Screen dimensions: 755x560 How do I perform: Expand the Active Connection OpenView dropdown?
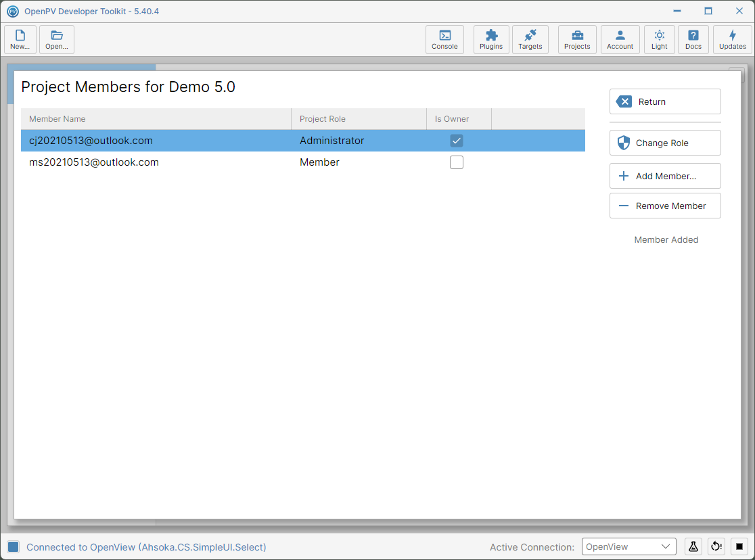pyautogui.click(x=629, y=546)
